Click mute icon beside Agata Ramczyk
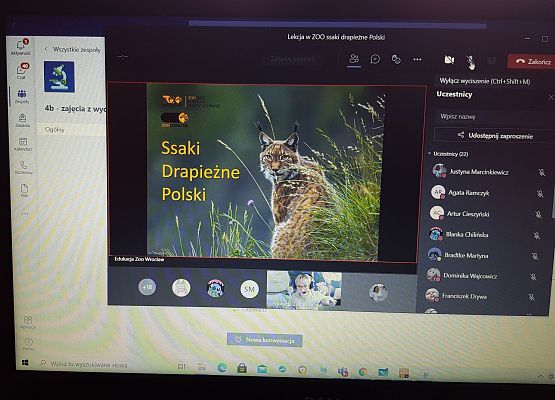This screenshot has height=400, width=555. tap(540, 193)
